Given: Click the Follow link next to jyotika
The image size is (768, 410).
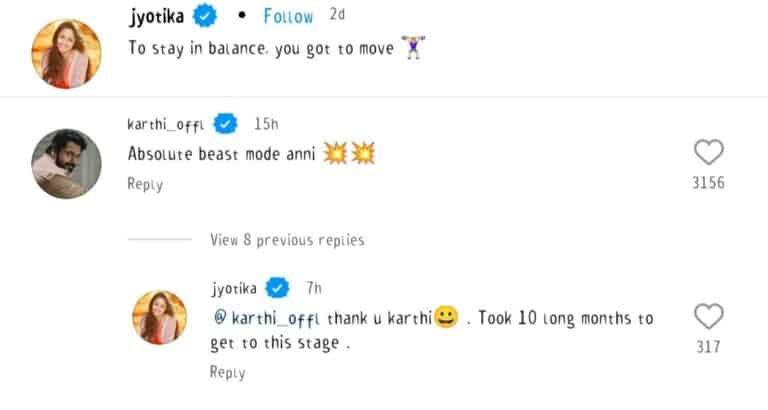Looking at the screenshot, I should click(x=288, y=16).
